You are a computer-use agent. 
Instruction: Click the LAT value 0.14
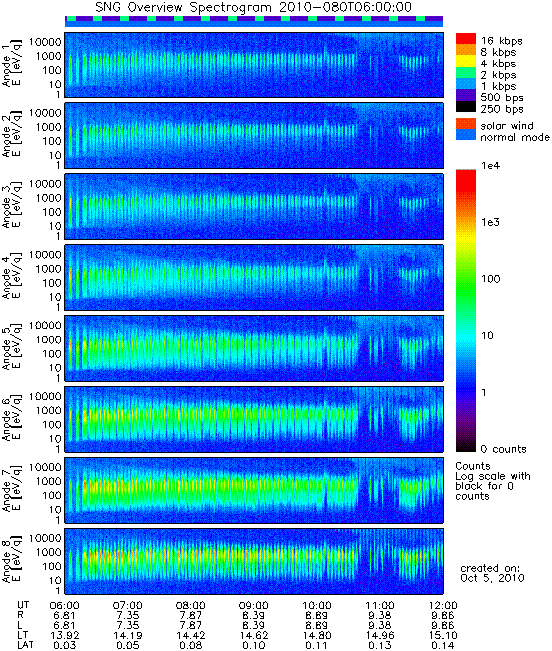tap(443, 645)
